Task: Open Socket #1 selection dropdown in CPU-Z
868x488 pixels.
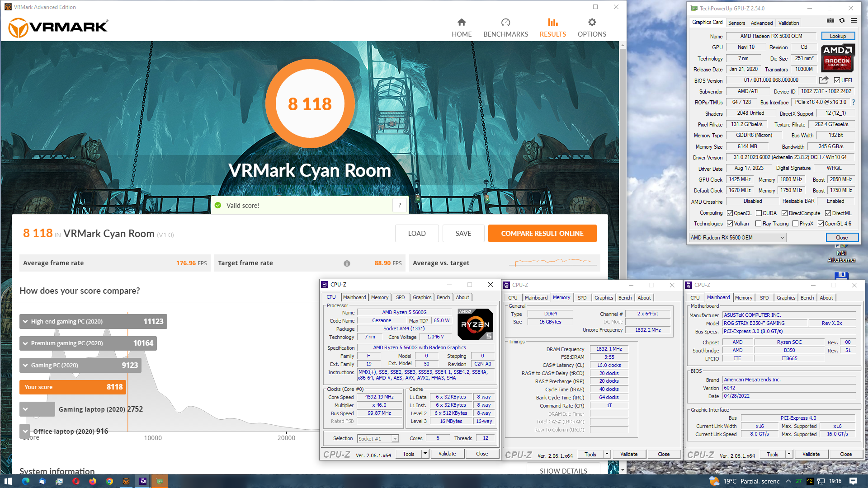Action: coord(378,439)
